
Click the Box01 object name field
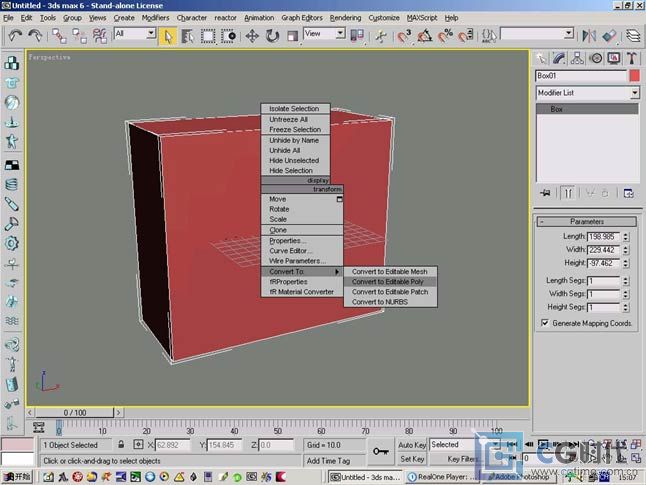click(x=581, y=76)
